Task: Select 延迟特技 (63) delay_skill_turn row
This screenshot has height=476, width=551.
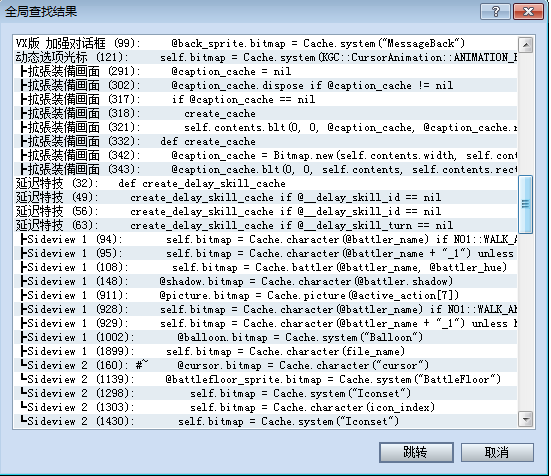Action: pyautogui.click(x=265, y=225)
